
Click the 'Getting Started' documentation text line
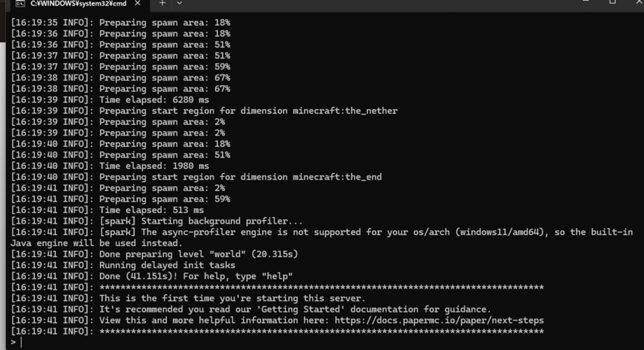(251, 309)
